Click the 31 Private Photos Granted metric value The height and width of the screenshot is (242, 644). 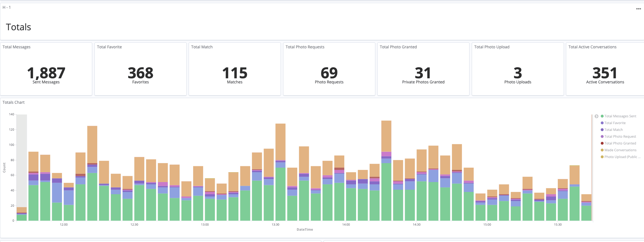[x=423, y=73]
